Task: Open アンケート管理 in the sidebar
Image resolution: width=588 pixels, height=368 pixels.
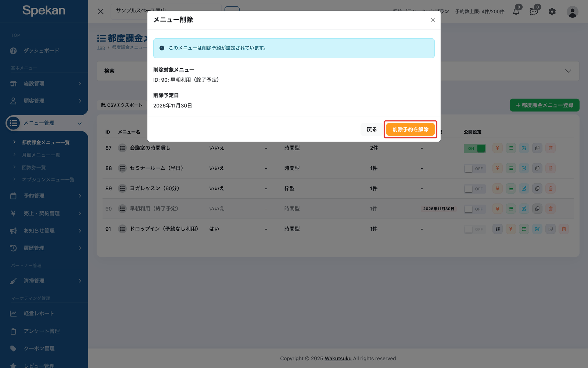Action: (x=44, y=331)
